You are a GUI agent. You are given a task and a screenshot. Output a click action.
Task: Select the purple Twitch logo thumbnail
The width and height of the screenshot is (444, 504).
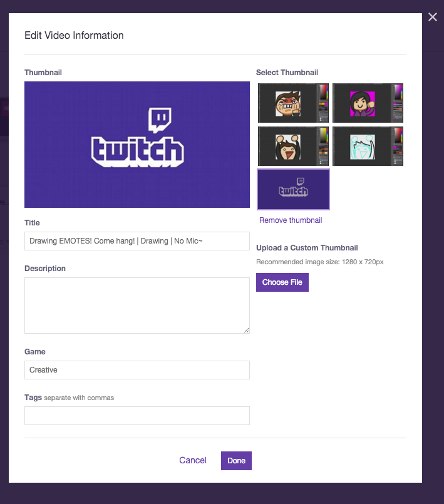pyautogui.click(x=293, y=189)
